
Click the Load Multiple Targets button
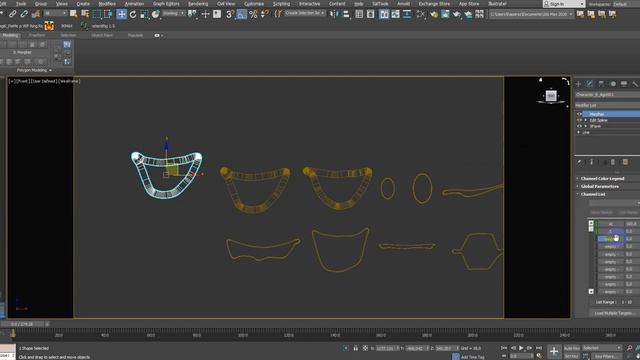pos(614,313)
